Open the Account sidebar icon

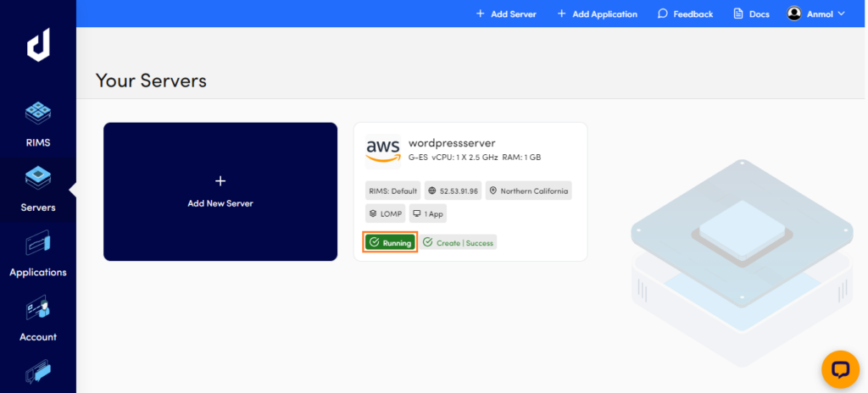pos(38,307)
